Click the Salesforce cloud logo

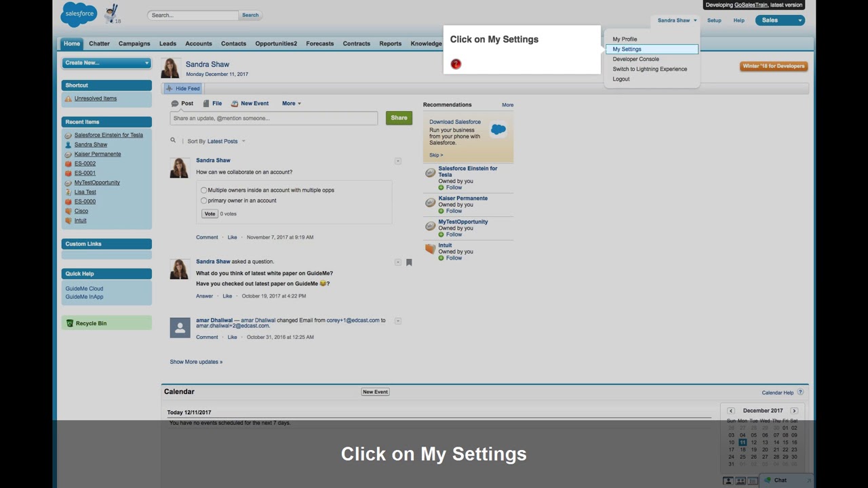click(x=79, y=14)
